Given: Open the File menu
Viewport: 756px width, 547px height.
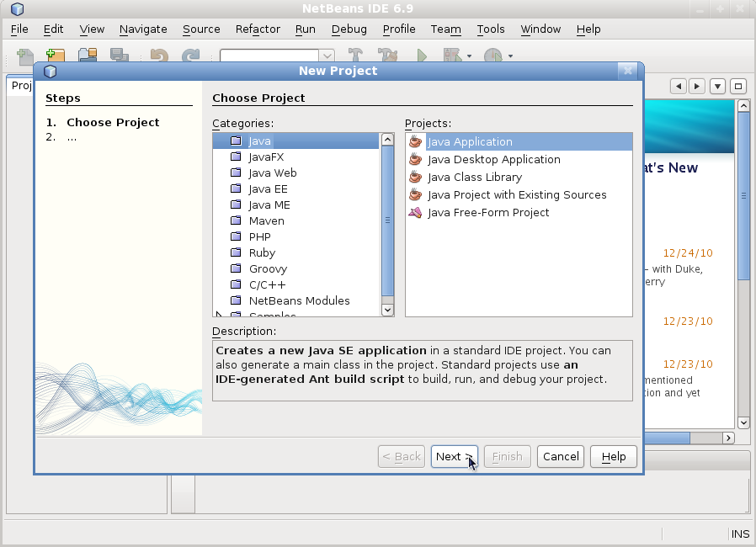Looking at the screenshot, I should tap(19, 29).
